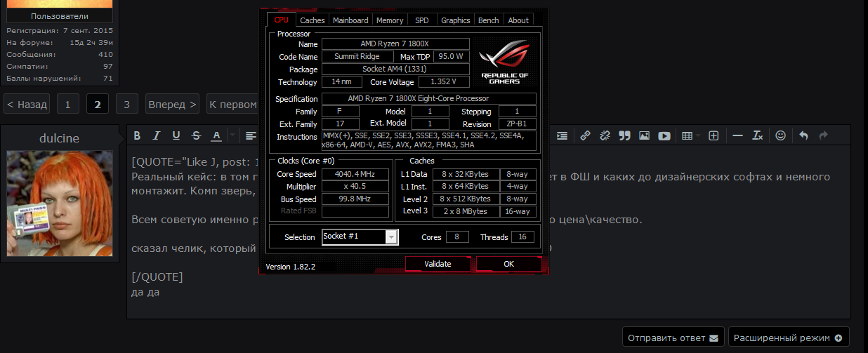
Task: Open the smilies picker icon
Action: pyautogui.click(x=780, y=135)
